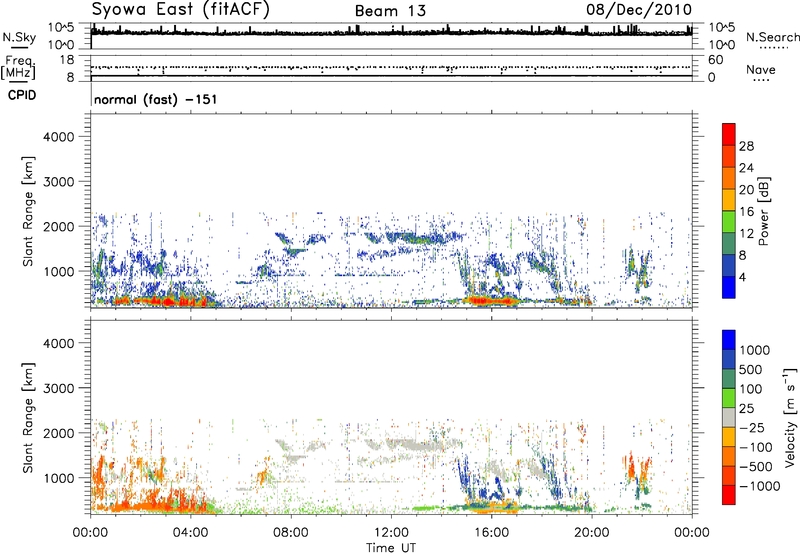Click the power color bar blue bottom segment
This screenshot has width=800, height=554.
[729, 288]
